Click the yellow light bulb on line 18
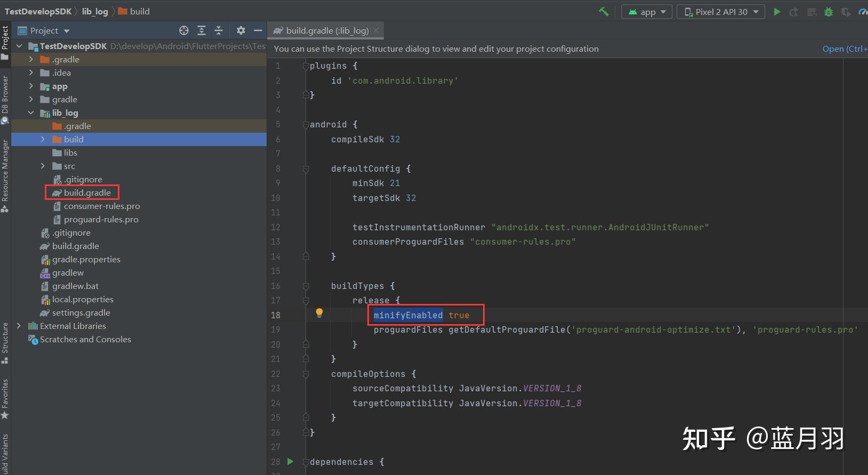The width and height of the screenshot is (868, 475). point(319,313)
